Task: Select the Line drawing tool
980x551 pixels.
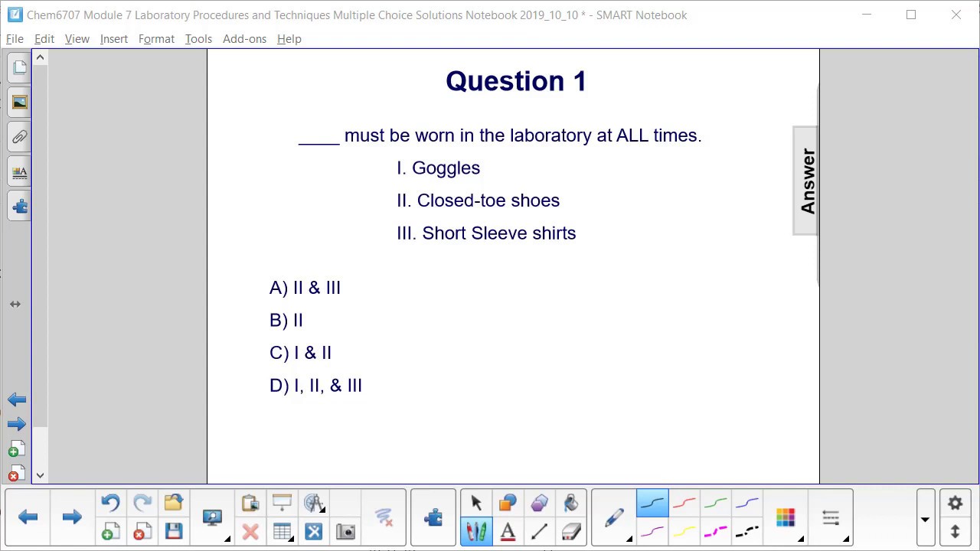Action: 539,532
